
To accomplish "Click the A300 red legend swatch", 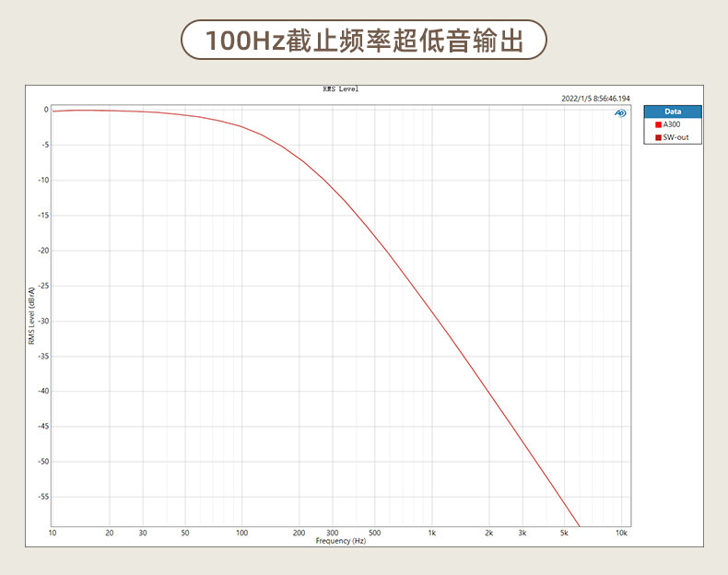I will coord(658,124).
